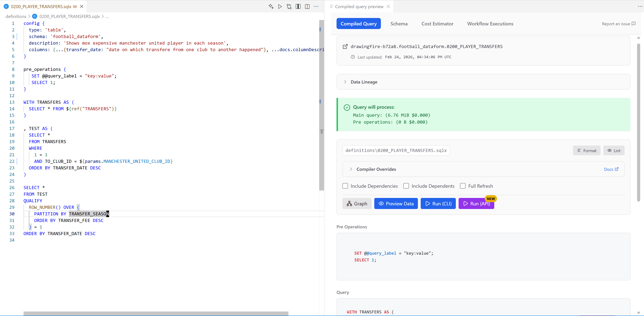
Task: Click the sparkle AI icon in editor toolbar
Action: (x=271, y=7)
